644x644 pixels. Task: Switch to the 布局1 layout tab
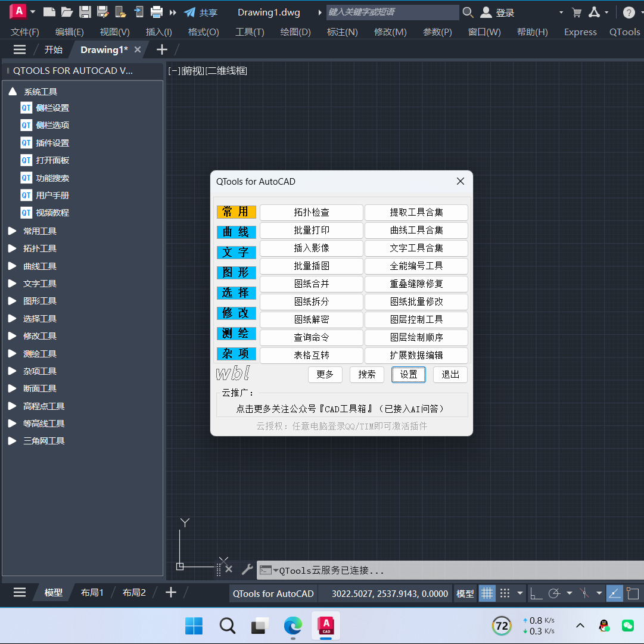(92, 593)
